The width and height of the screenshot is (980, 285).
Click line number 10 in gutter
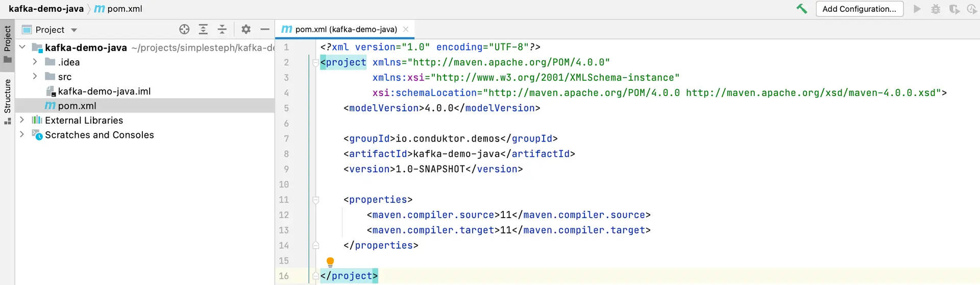(x=284, y=184)
